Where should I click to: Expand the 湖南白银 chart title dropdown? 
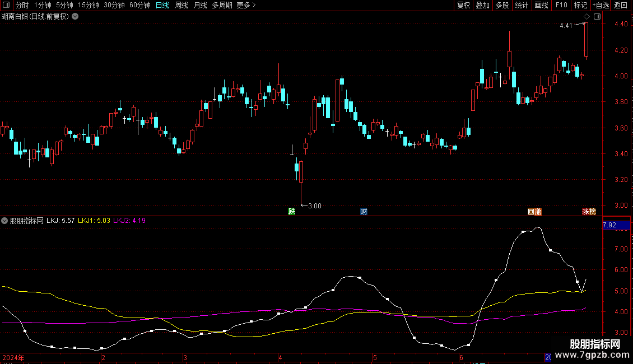point(75,17)
